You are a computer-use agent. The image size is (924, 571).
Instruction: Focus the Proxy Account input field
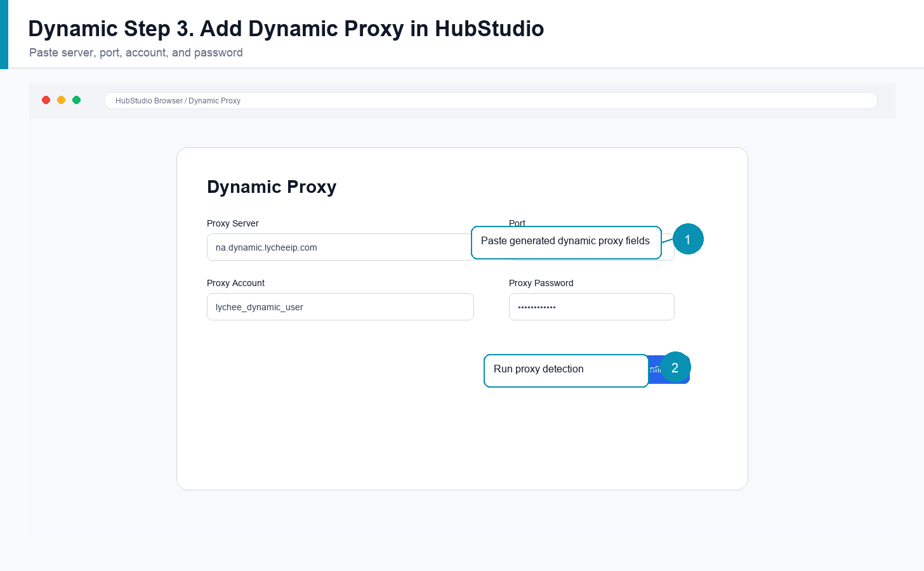point(340,307)
